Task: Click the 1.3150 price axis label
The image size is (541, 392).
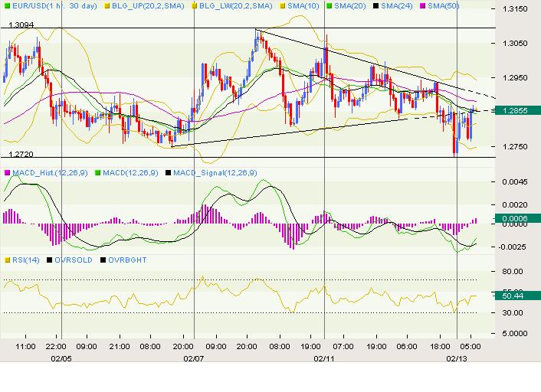Action: (x=515, y=9)
